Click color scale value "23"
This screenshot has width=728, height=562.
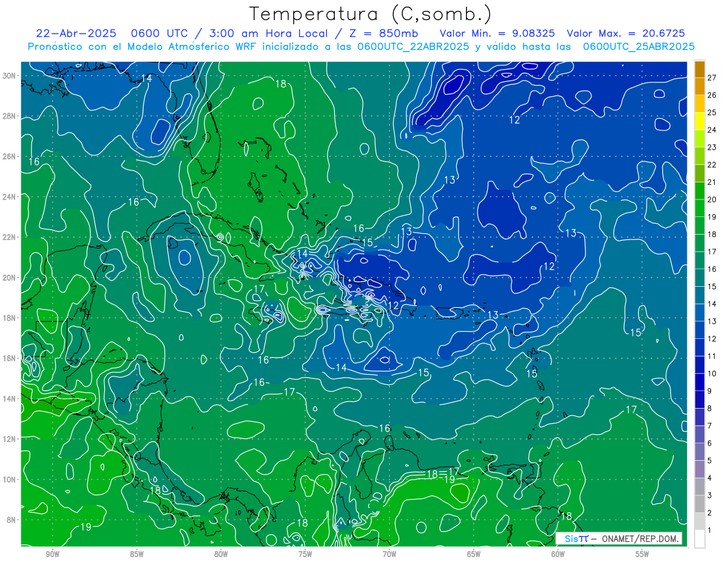pyautogui.click(x=712, y=147)
